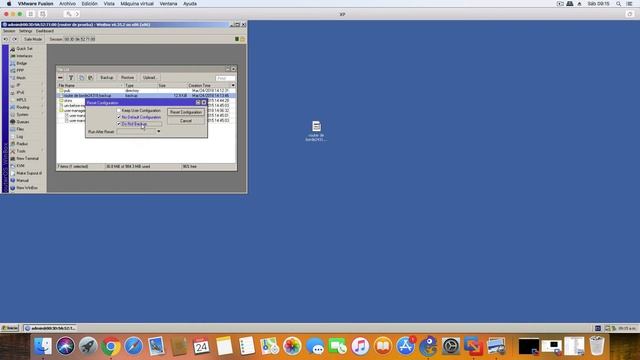
Task: Open App Store from the Dock
Action: 406,346
